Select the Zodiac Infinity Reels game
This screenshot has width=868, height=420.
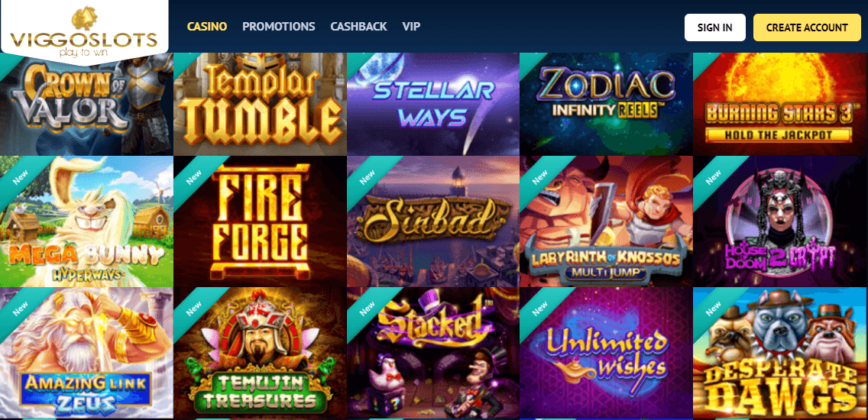click(x=606, y=104)
